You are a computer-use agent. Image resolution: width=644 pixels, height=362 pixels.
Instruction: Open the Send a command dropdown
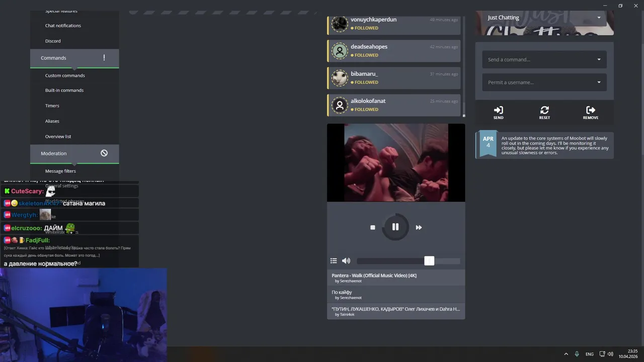point(544,59)
